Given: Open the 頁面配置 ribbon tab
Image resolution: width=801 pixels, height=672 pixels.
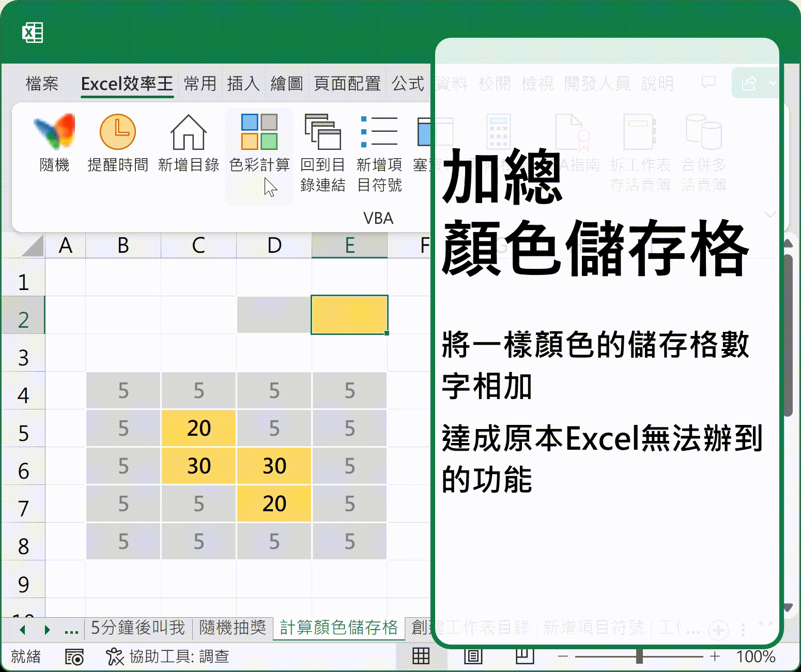Looking at the screenshot, I should [x=347, y=83].
